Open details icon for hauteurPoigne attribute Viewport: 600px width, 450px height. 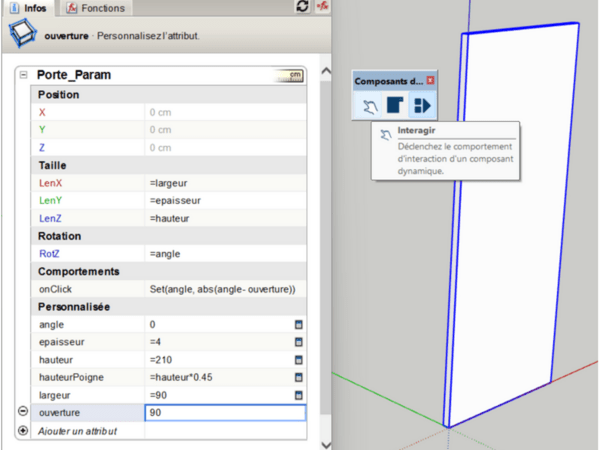[298, 377]
